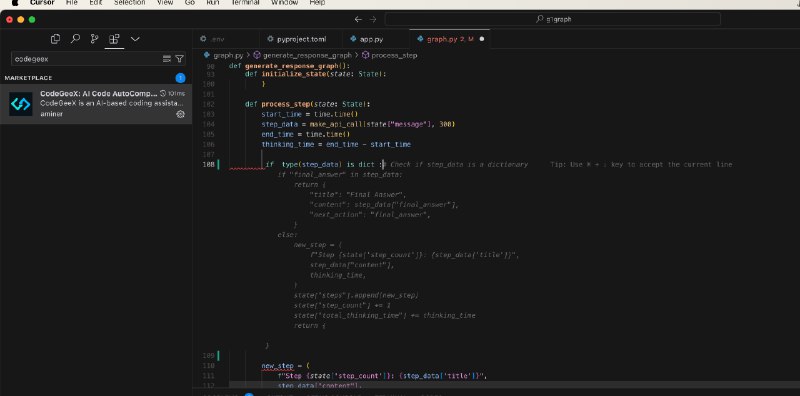This screenshot has width=800, height=396.
Task: Open the Terminal menu
Action: pos(245,3)
